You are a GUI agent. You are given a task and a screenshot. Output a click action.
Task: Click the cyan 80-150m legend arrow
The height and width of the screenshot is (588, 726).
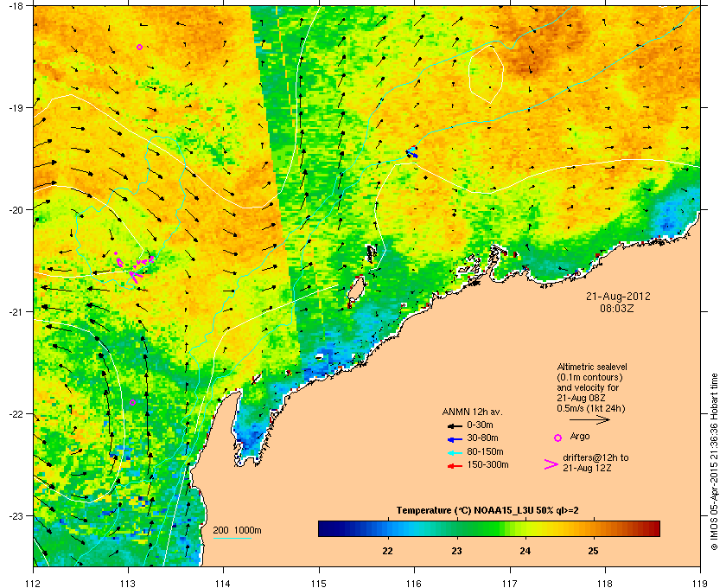[455, 453]
